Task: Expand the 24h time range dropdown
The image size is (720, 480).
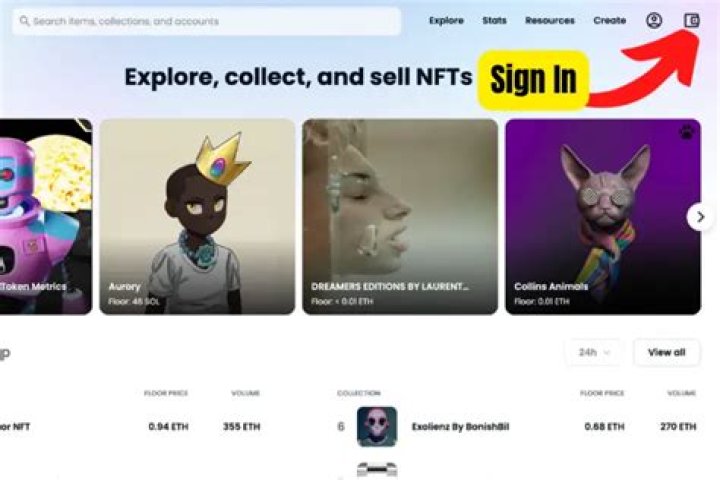Action: coord(594,353)
